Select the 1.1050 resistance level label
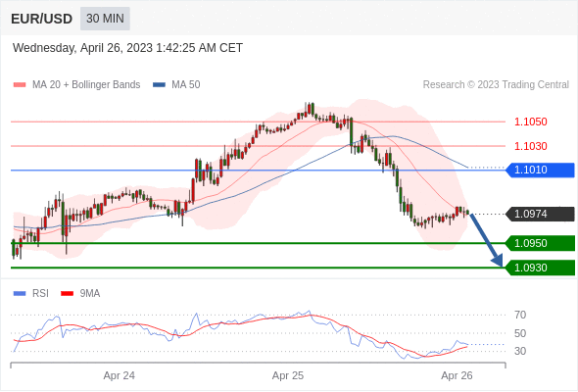Screen dimensions: 578x392 pyautogui.click(x=530, y=122)
